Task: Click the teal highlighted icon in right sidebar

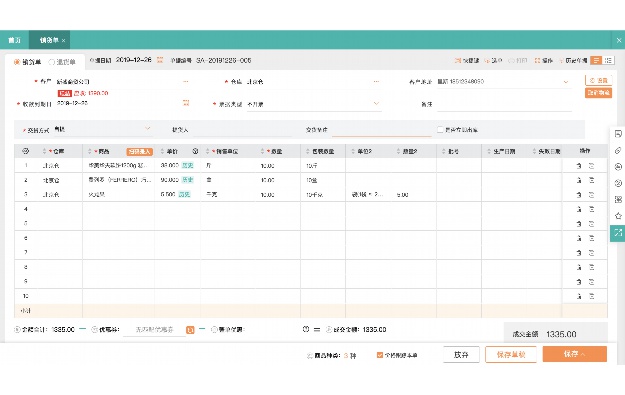Action: coord(617,233)
